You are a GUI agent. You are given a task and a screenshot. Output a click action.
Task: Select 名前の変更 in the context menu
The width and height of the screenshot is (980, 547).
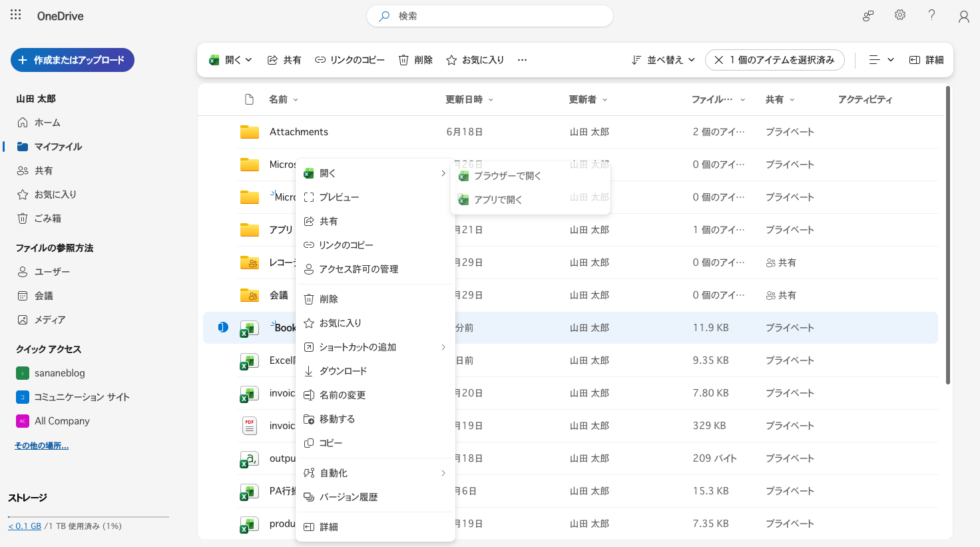click(375, 395)
